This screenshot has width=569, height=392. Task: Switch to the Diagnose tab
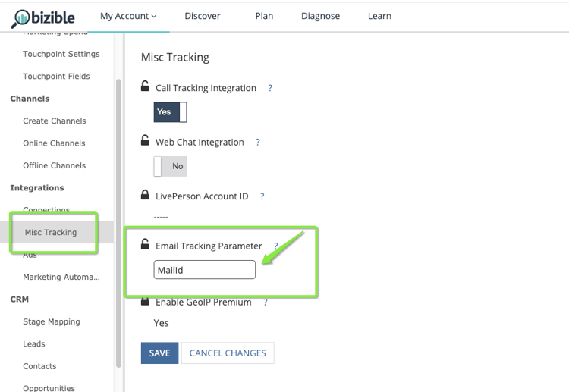(x=320, y=16)
